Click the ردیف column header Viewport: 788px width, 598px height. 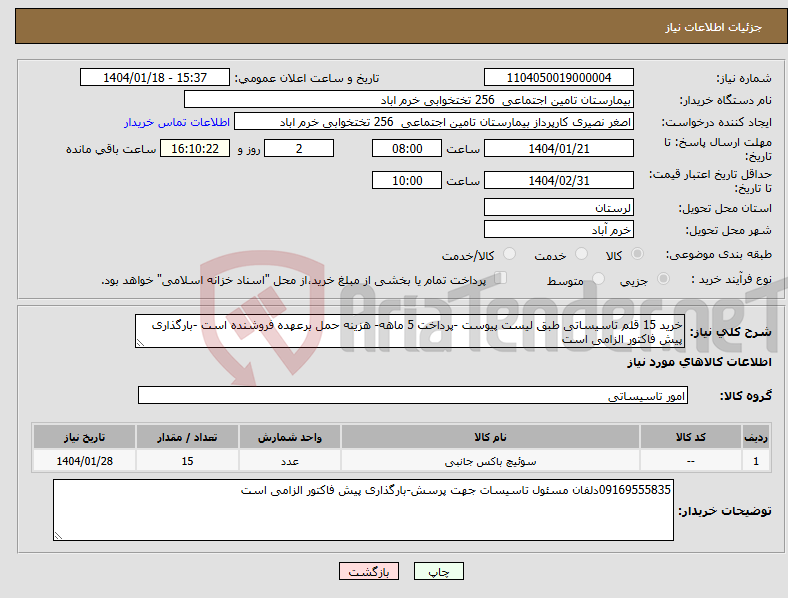[756, 437]
